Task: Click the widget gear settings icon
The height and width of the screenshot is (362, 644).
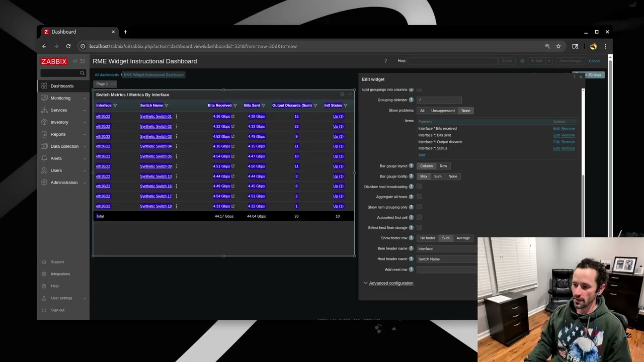Action: 342,95
